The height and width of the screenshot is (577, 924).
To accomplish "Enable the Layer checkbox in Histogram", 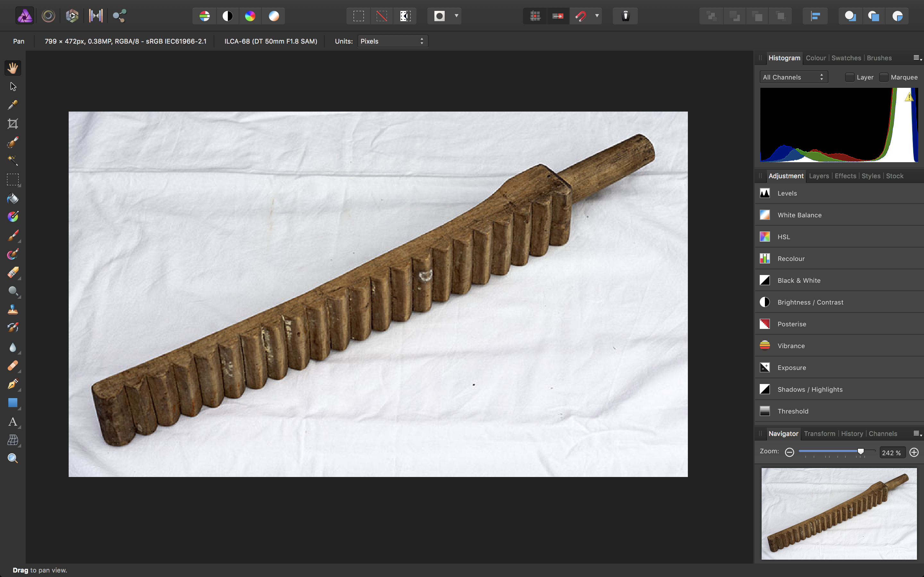I will pos(849,77).
